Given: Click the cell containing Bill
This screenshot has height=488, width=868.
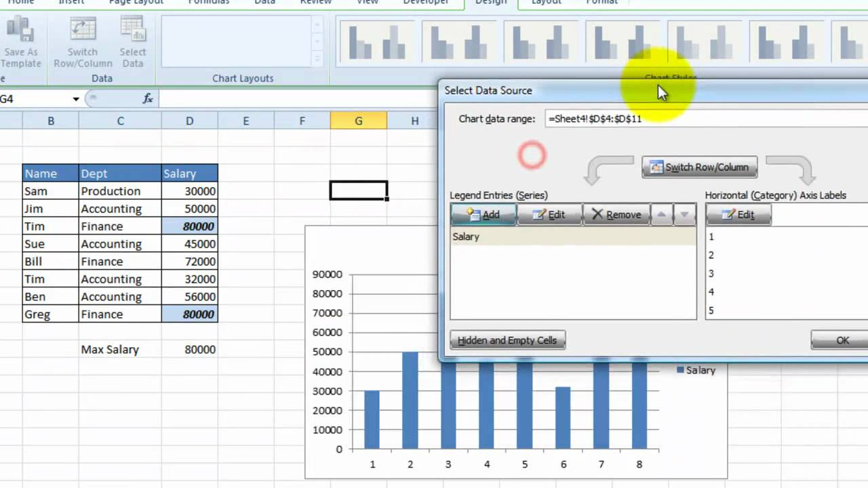Looking at the screenshot, I should 51,262.
